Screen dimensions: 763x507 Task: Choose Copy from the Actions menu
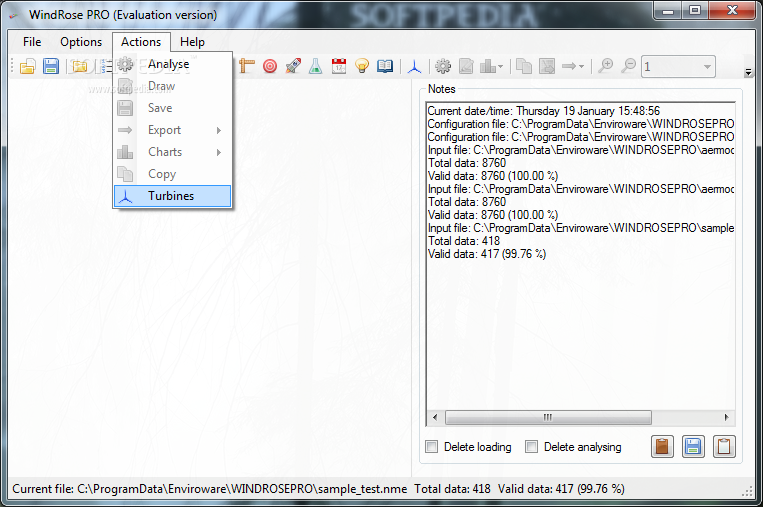[x=172, y=174]
